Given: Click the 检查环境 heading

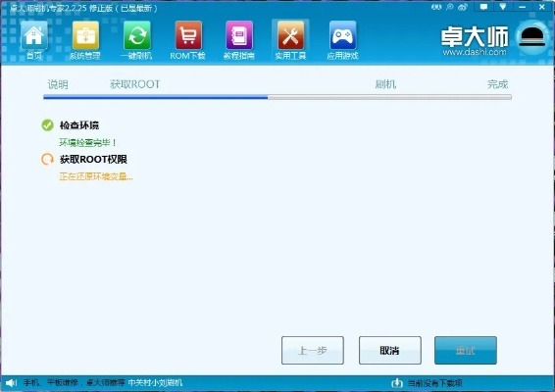Looking at the screenshot, I should click(x=79, y=125).
